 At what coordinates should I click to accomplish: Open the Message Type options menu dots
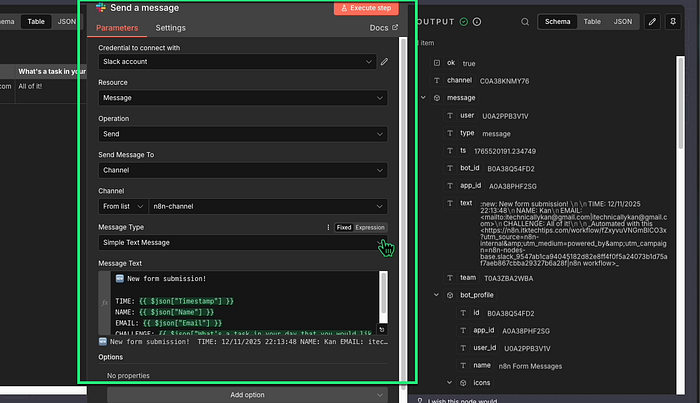pyautogui.click(x=328, y=227)
